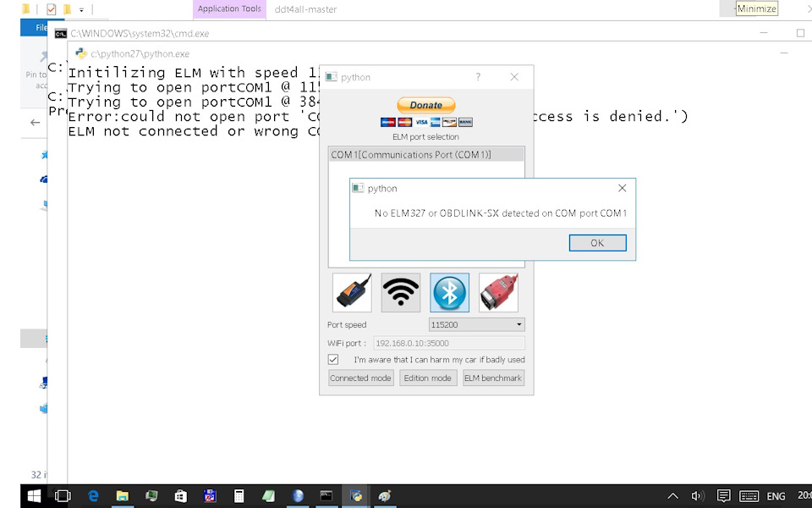Choose the WiFi connection icon
This screenshot has height=508, width=812.
click(400, 293)
